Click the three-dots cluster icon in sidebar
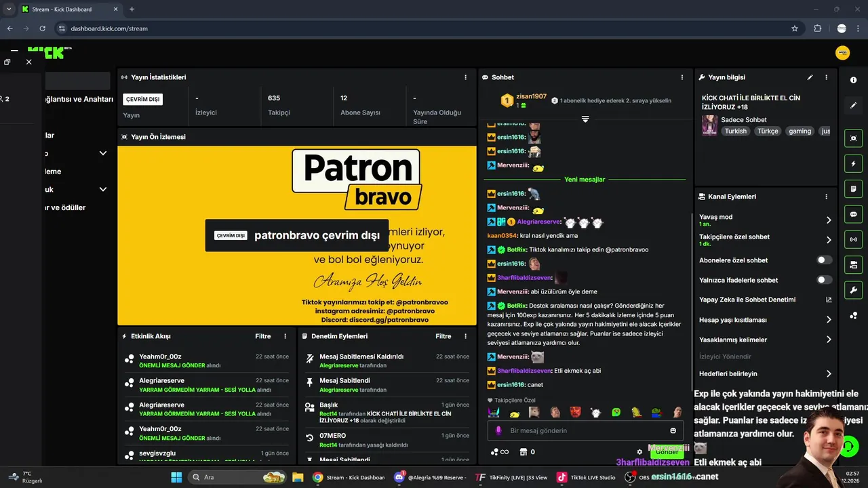Viewport: 868px width, 488px height. click(853, 316)
